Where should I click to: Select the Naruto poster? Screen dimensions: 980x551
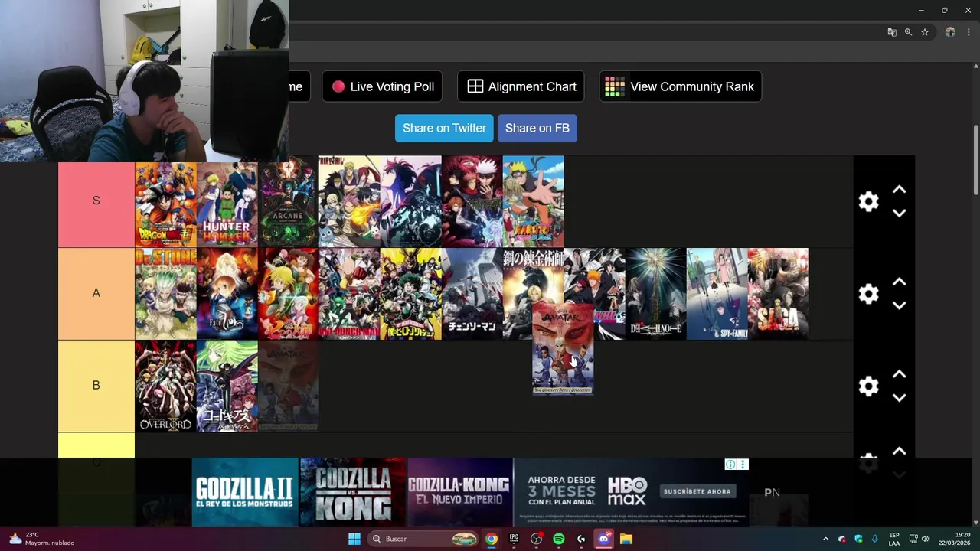pos(533,201)
